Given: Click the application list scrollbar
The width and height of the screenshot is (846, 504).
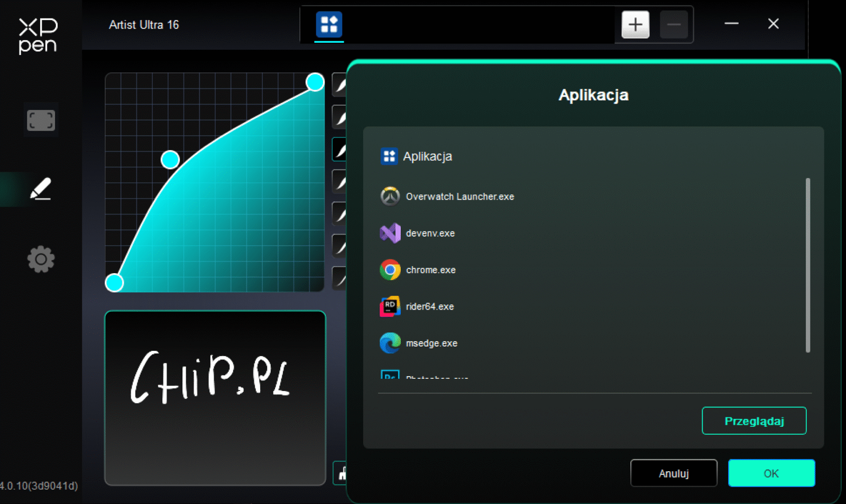Looking at the screenshot, I should pyautogui.click(x=807, y=265).
